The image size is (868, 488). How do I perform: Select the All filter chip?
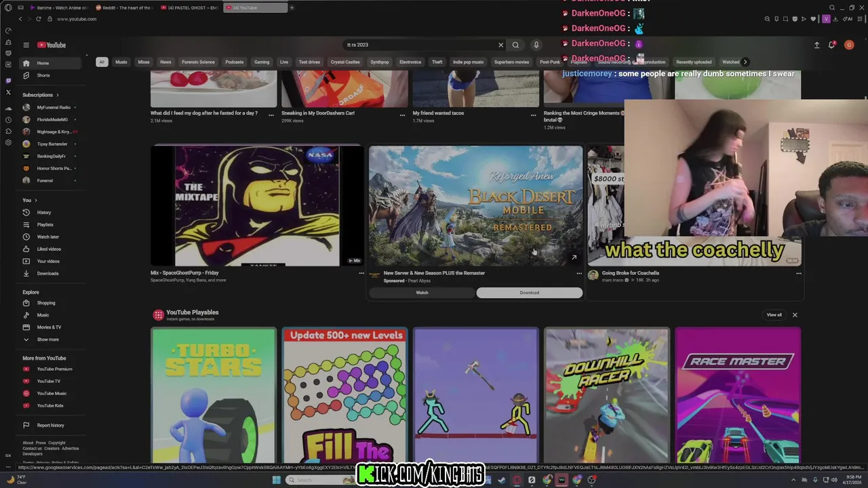(102, 62)
